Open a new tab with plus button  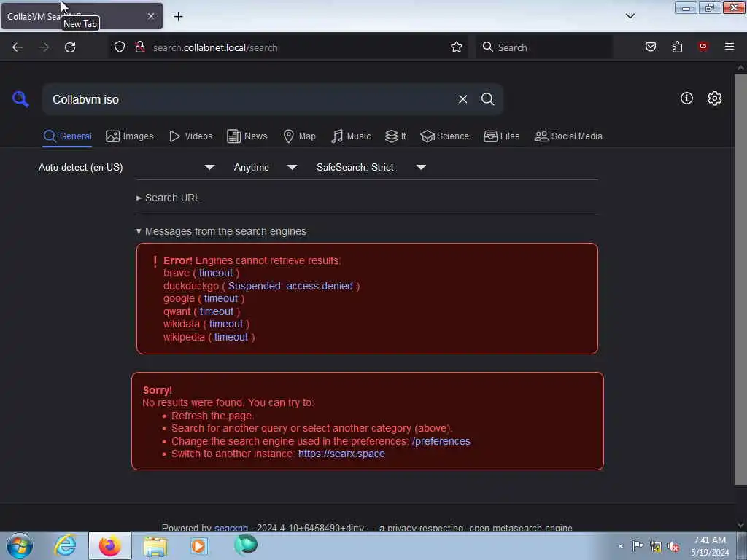click(x=178, y=17)
